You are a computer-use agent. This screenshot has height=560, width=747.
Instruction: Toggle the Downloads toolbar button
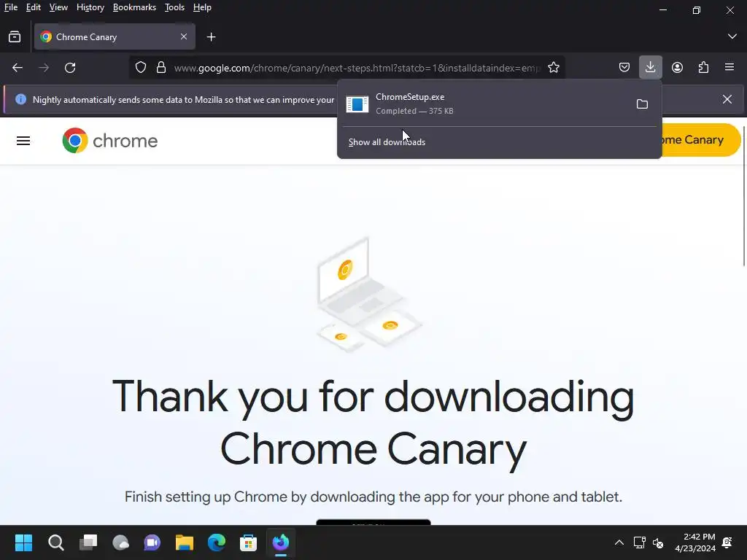650,67
